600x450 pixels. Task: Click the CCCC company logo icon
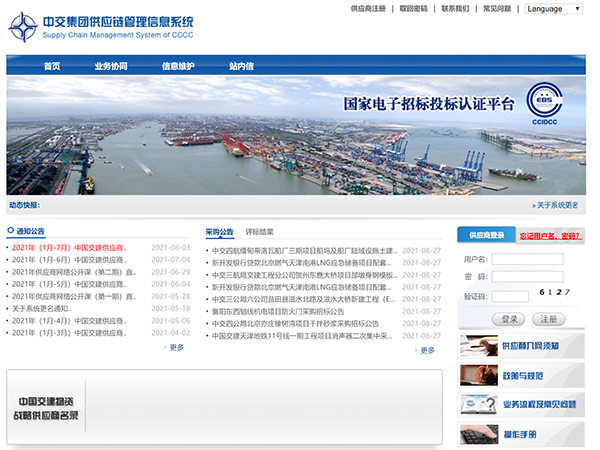(x=23, y=27)
